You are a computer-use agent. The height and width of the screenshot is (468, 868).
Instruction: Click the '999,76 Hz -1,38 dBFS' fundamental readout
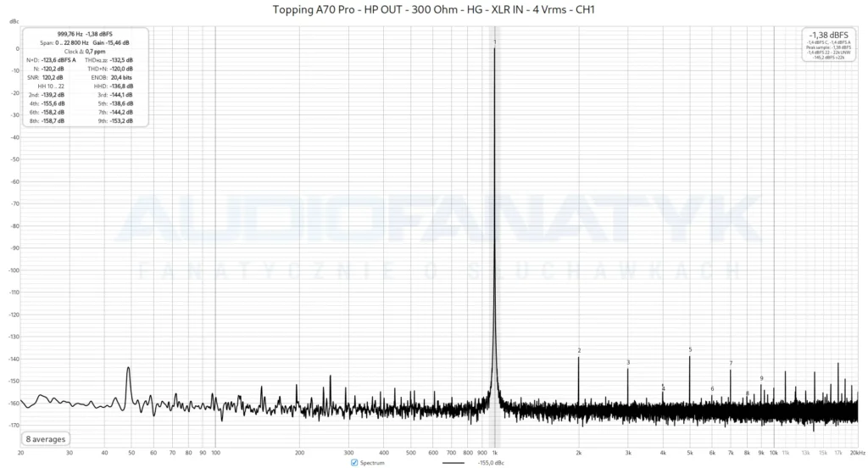pos(85,35)
